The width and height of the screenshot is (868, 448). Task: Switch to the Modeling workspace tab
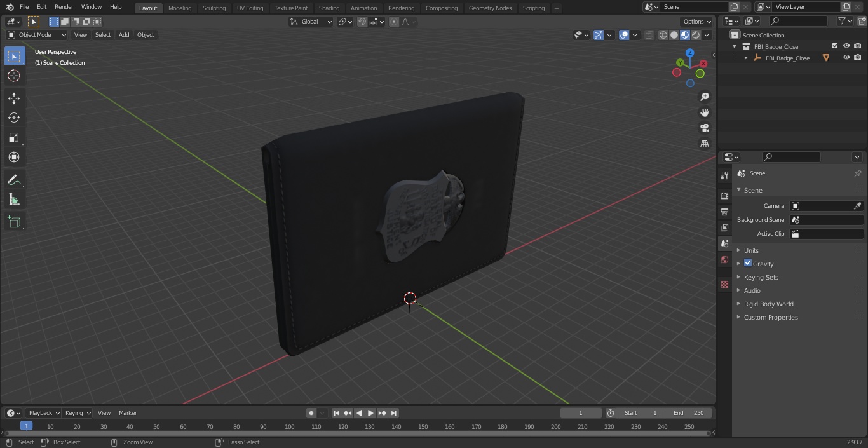pyautogui.click(x=180, y=8)
